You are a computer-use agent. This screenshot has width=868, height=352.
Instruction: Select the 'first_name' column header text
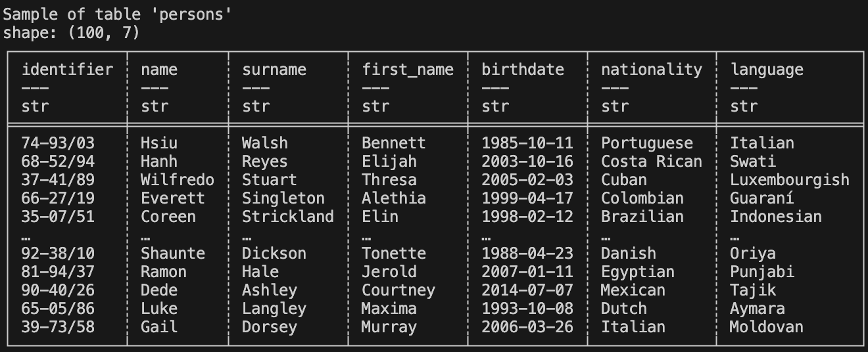(x=408, y=70)
